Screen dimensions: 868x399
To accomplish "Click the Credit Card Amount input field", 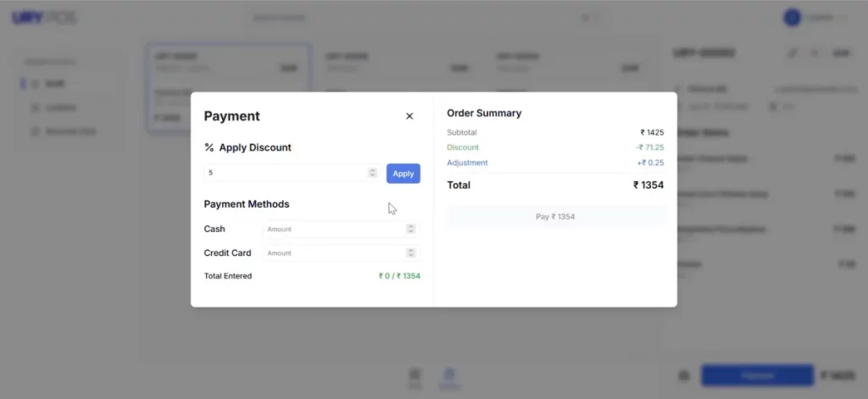I will pos(341,253).
